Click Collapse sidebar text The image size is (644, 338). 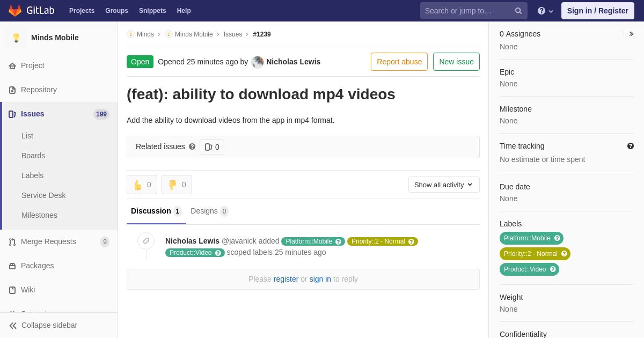pyautogui.click(x=49, y=325)
